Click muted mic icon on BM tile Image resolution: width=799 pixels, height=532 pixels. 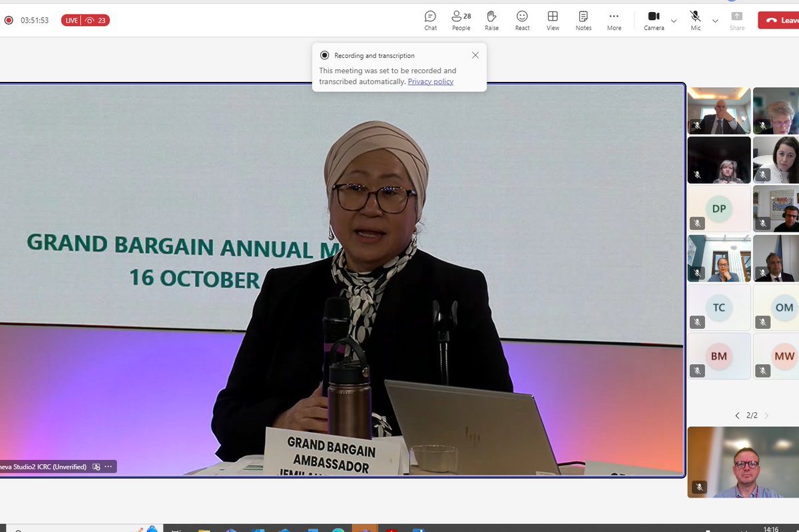tap(697, 372)
